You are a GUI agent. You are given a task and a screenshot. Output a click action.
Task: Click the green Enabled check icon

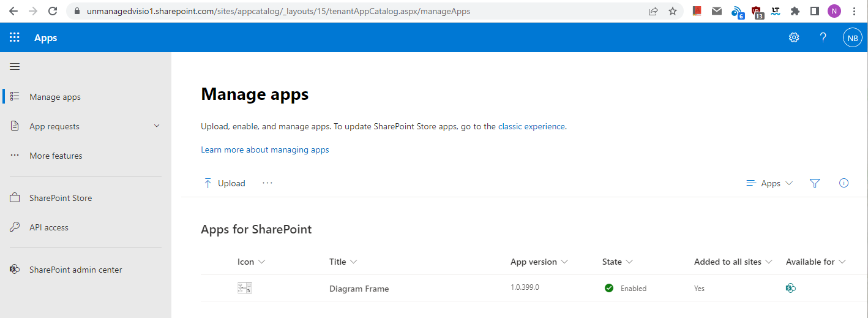[609, 288]
